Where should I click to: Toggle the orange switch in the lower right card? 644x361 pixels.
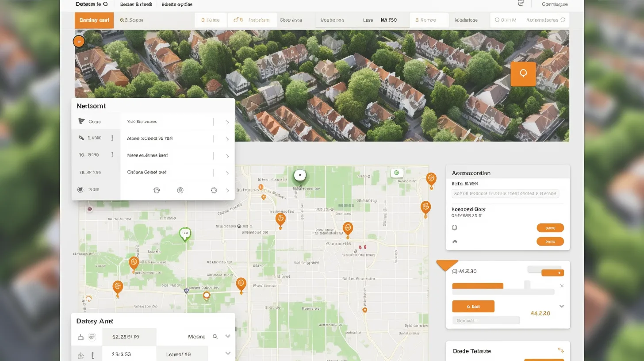click(552, 273)
